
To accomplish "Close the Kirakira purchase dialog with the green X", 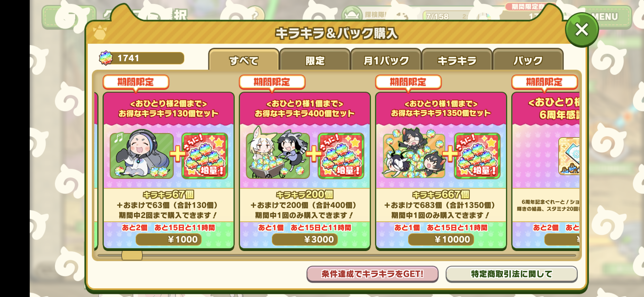I will (x=581, y=30).
